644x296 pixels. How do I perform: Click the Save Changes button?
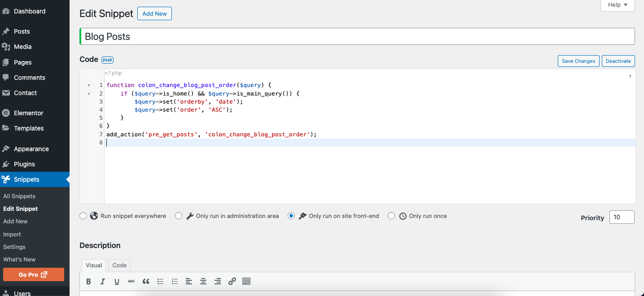tap(578, 61)
